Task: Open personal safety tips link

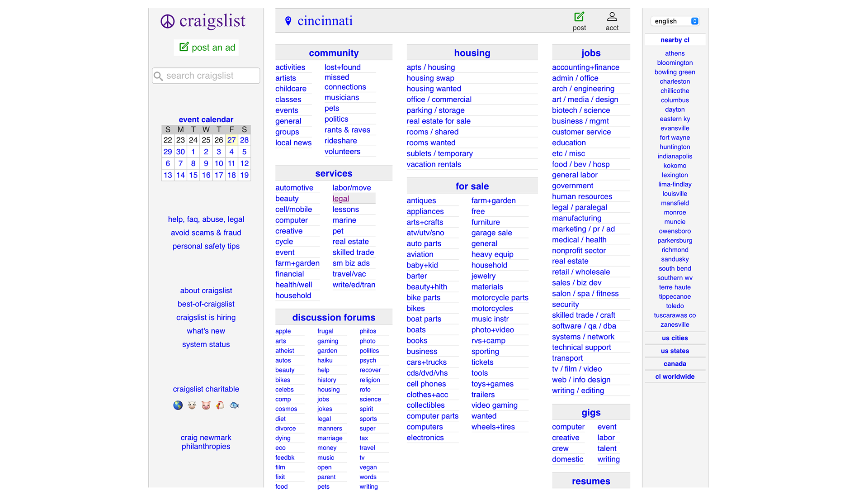Action: click(x=206, y=246)
